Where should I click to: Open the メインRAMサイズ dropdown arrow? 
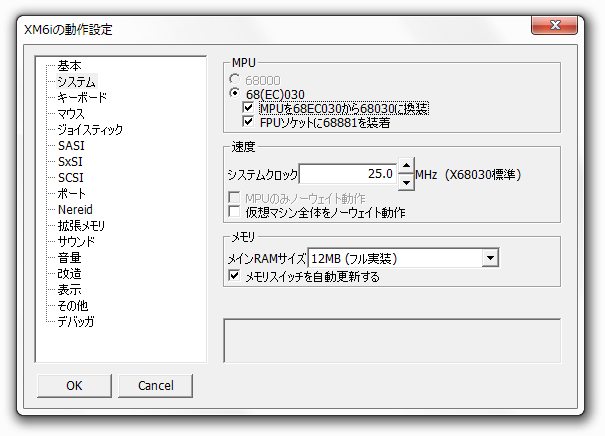point(490,258)
